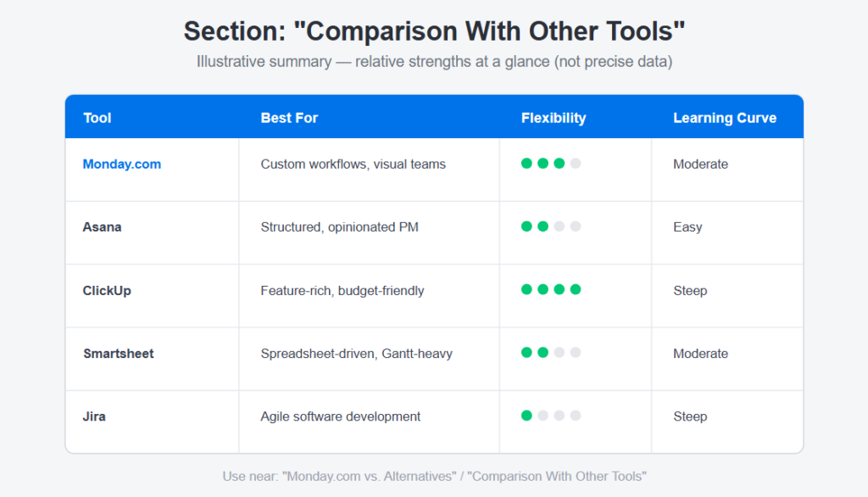Select the Jira tool name cell
Viewport: 868px width, 497px height.
[153, 422]
